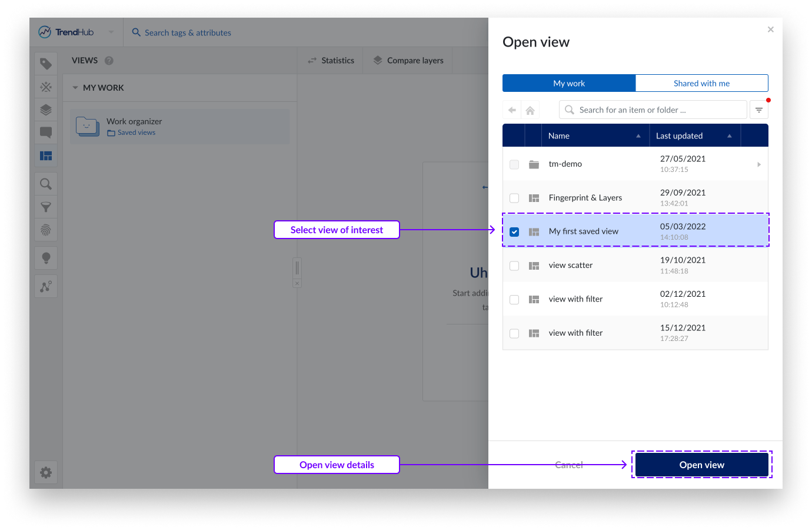This screenshot has width=812, height=530.
Task: Click the tag icon in left sidebar
Action: point(46,64)
